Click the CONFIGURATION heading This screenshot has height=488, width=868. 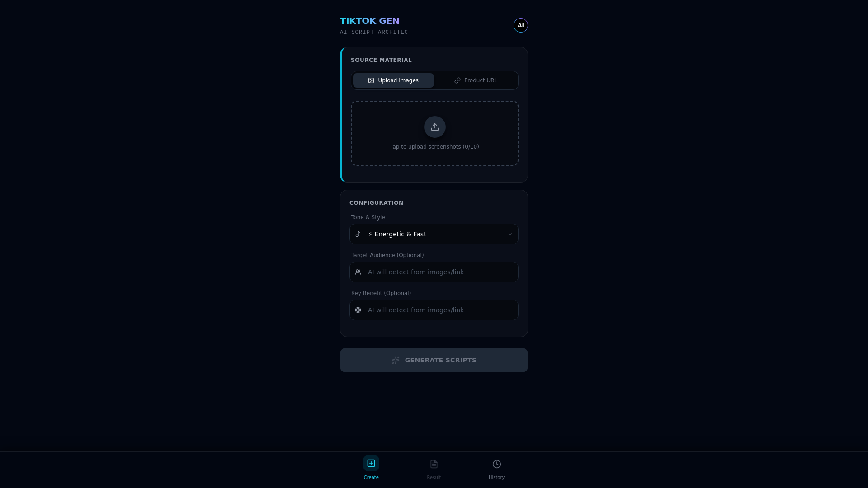[376, 203]
